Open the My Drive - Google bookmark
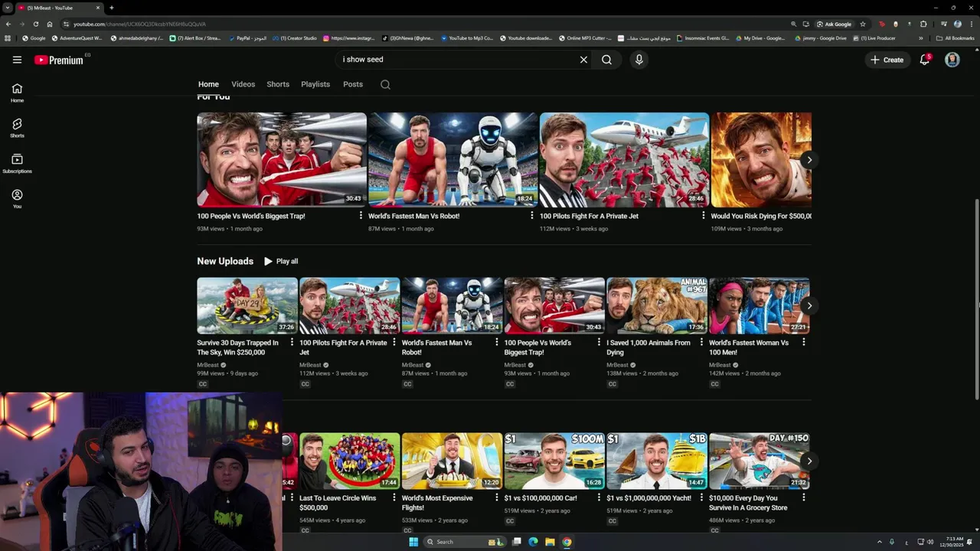The image size is (980, 551). 760,38
